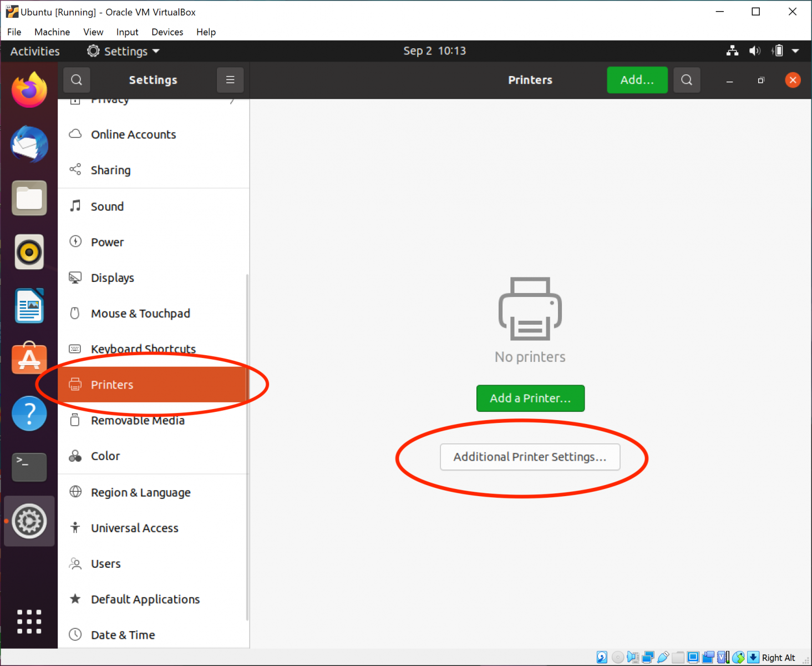
Task: Open the Devices menu in VirtualBox
Action: 167,32
